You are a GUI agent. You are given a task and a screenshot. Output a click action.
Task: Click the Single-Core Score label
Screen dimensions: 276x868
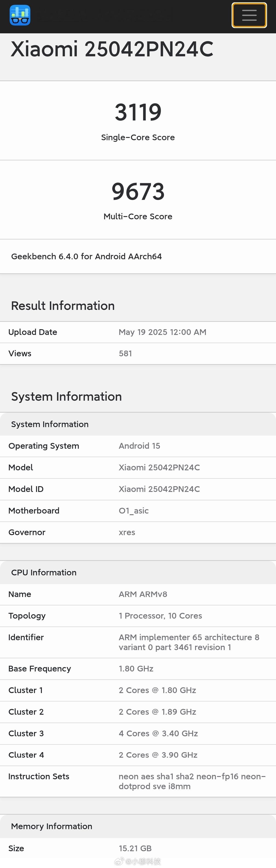click(x=138, y=137)
